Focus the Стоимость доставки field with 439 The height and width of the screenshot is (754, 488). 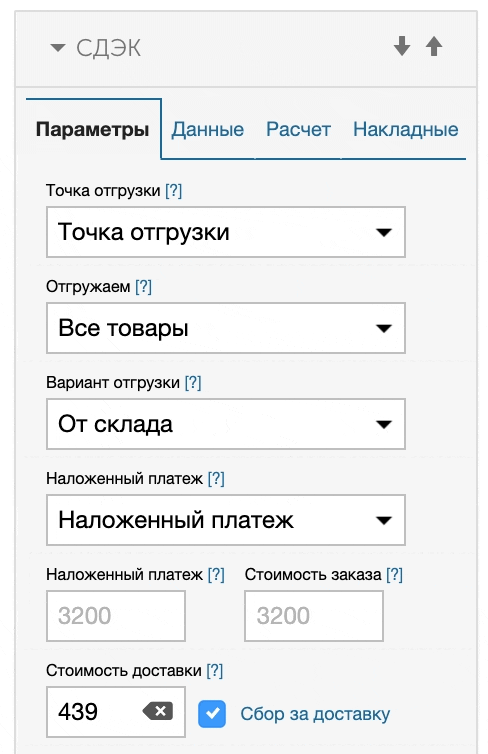[x=116, y=712]
